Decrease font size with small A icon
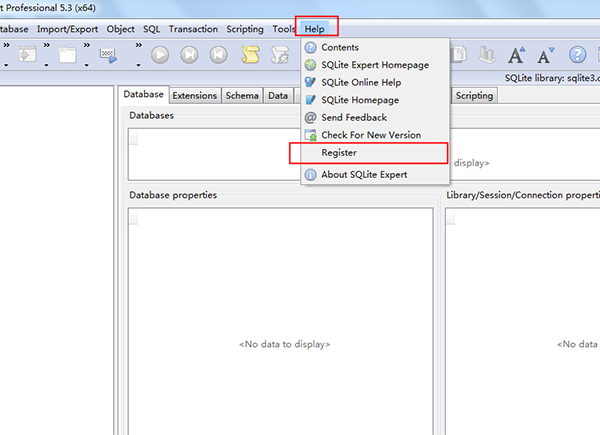600x435 pixels. tap(546, 55)
